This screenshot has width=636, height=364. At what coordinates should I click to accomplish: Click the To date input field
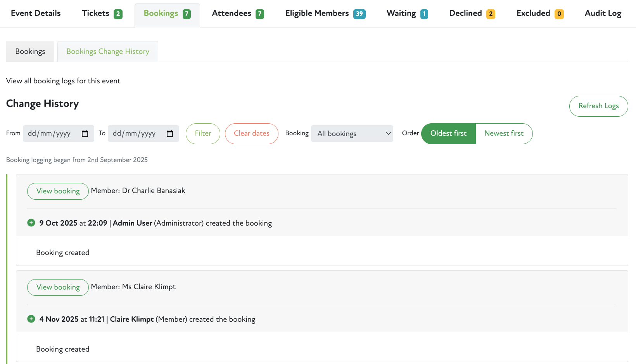coord(136,134)
